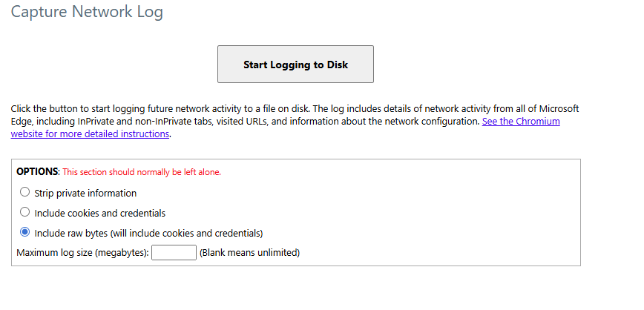Click the '(Blank means unlimited)' hint text
This screenshot has width=644, height=310.
point(250,252)
